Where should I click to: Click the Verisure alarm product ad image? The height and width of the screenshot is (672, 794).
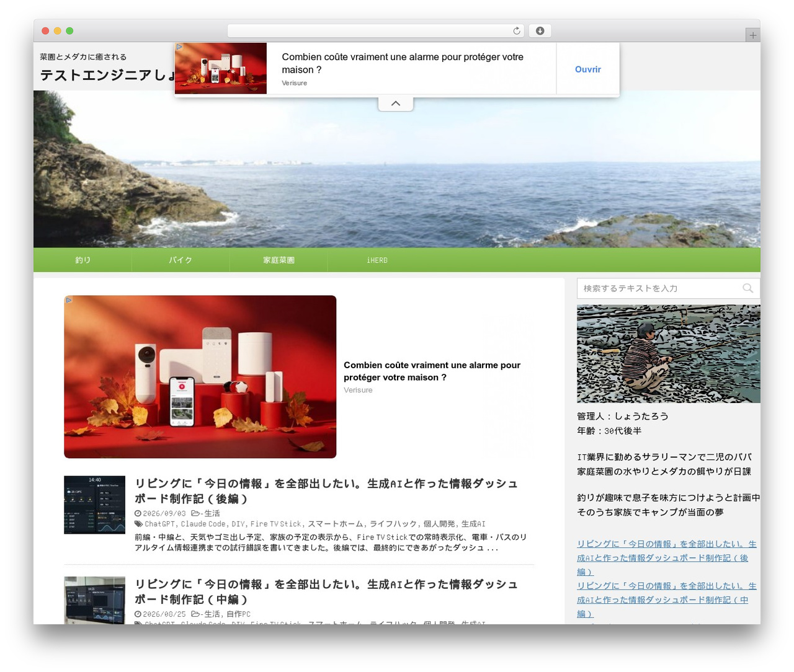point(200,377)
